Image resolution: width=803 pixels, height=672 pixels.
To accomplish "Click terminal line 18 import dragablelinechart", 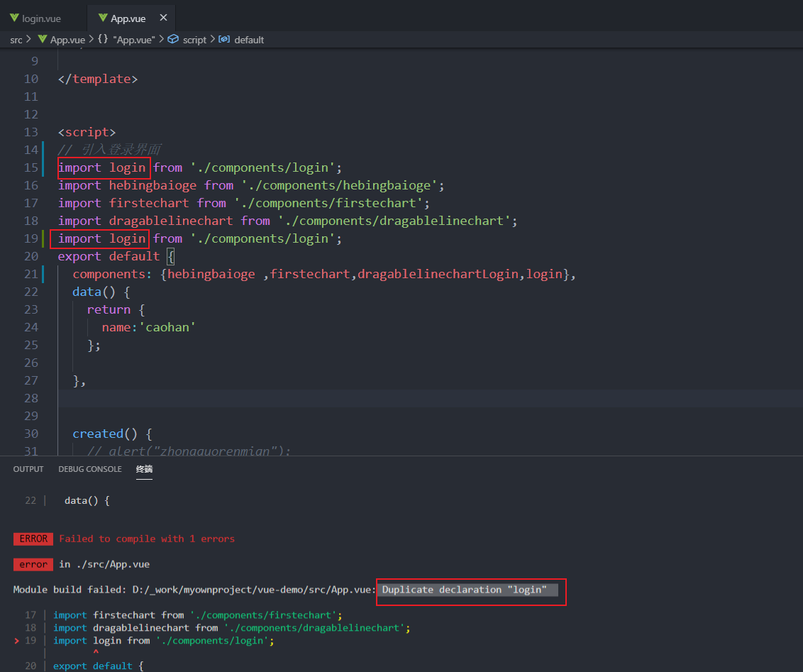I will tap(232, 628).
